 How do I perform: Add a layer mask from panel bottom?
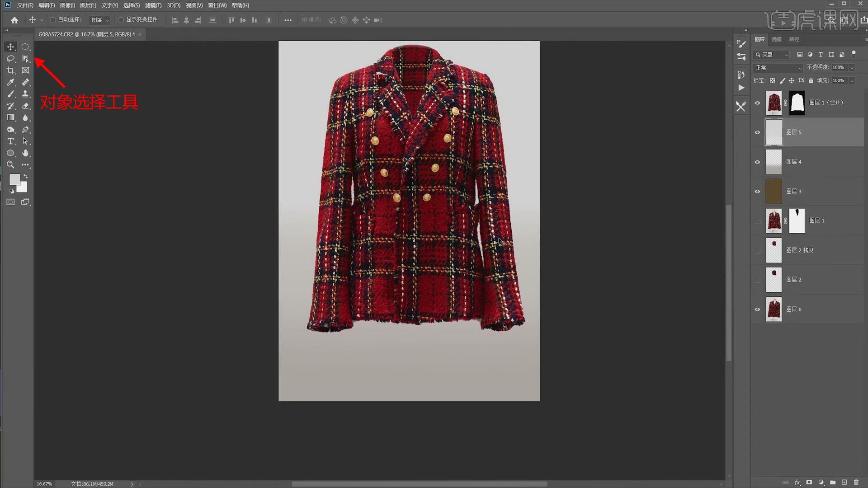809,483
